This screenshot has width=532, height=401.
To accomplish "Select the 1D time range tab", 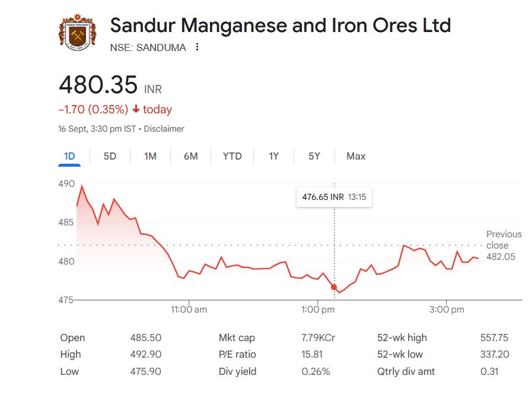I will [69, 156].
